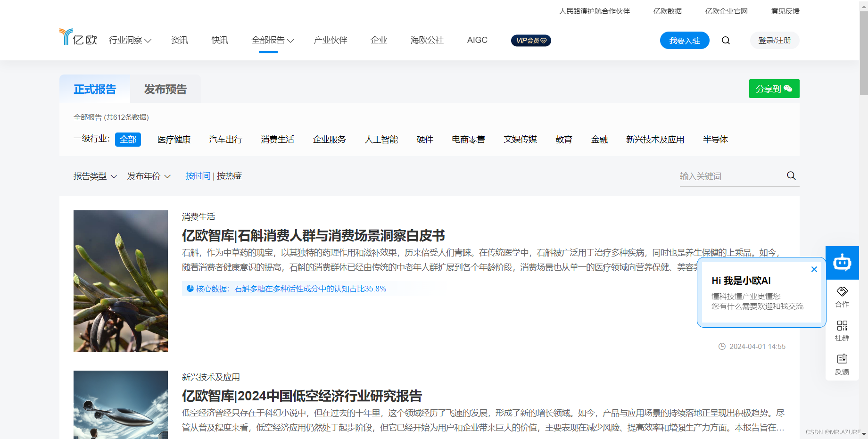Open the 报告类型 filter dropdown
The width and height of the screenshot is (868, 439).
pos(95,176)
